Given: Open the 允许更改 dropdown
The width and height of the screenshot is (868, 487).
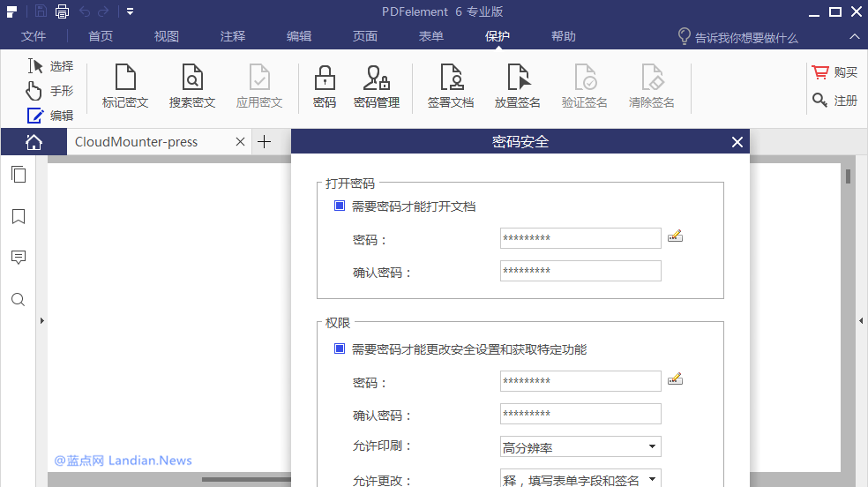Looking at the screenshot, I should 580,479.
